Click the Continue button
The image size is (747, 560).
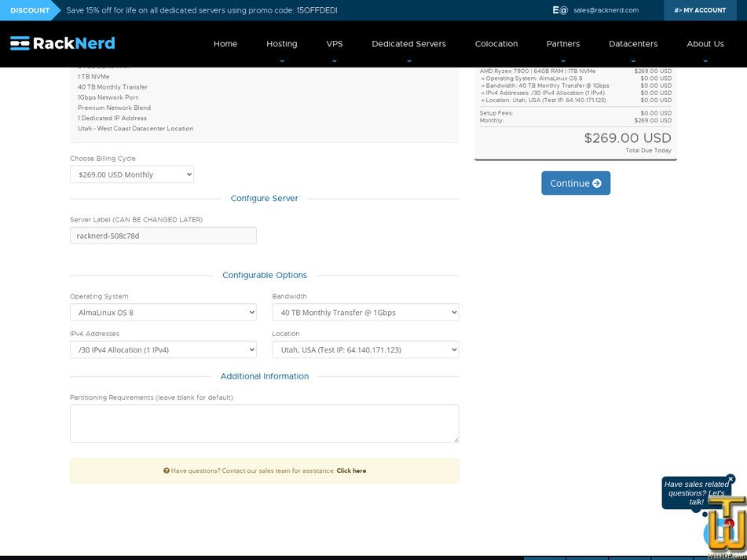[576, 182]
